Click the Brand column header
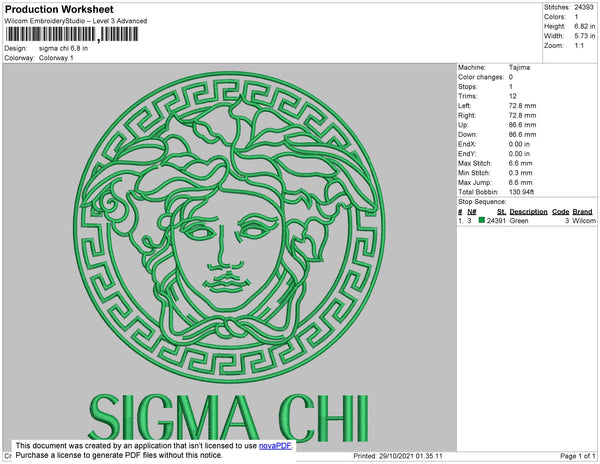Viewport: 600px width, 464px height. pos(582,212)
